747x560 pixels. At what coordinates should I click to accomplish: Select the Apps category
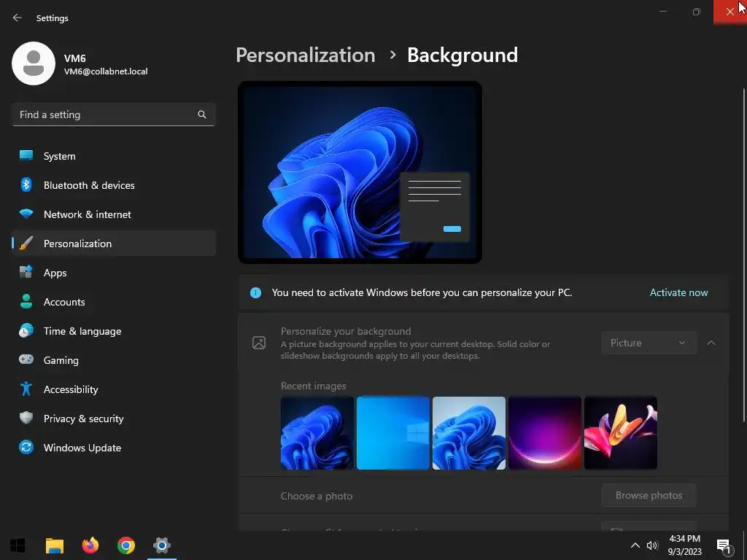coord(114,273)
